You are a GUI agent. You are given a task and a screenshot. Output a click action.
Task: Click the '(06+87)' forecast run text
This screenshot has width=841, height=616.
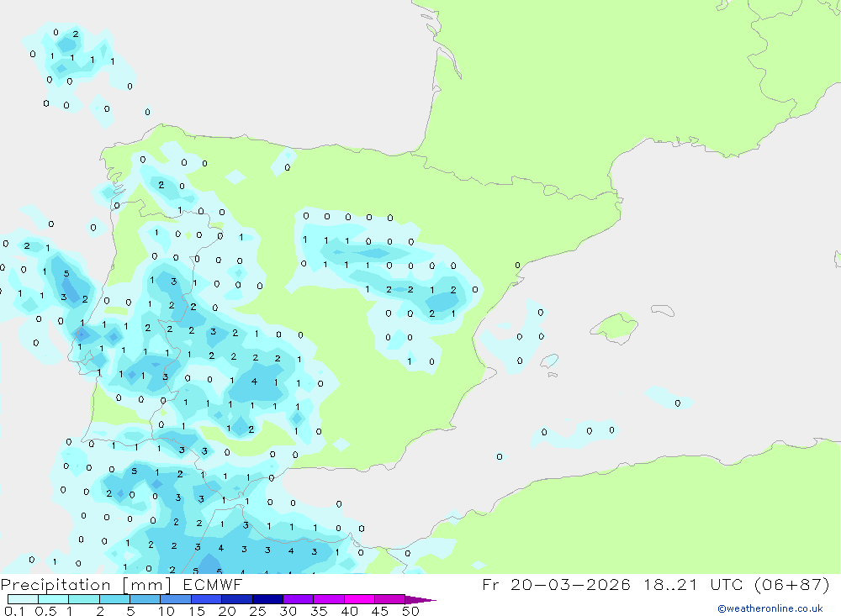pos(791,584)
